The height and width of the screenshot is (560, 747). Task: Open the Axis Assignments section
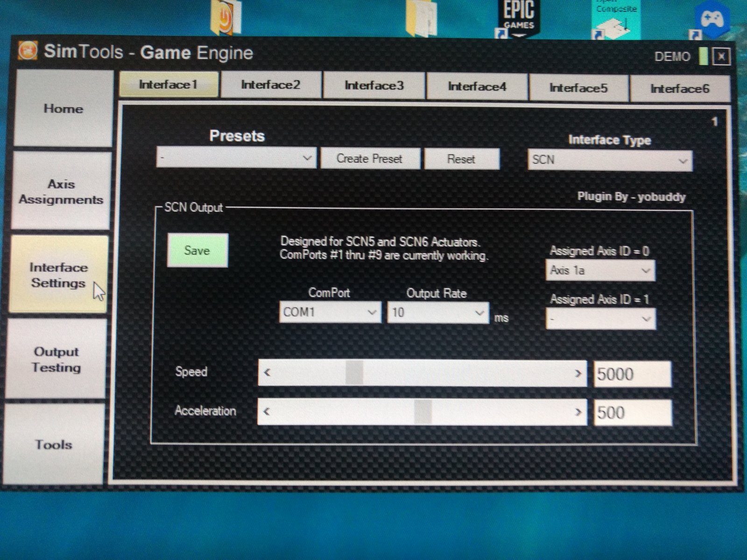[x=61, y=191]
